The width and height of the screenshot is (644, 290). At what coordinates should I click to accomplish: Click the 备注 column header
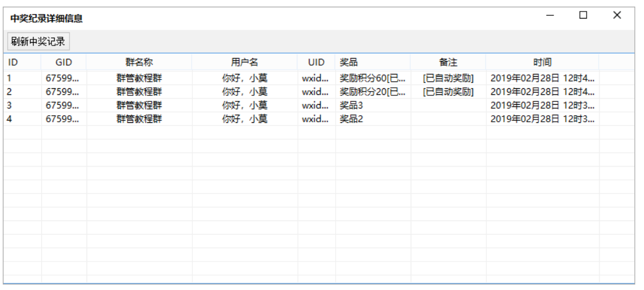pyautogui.click(x=448, y=62)
